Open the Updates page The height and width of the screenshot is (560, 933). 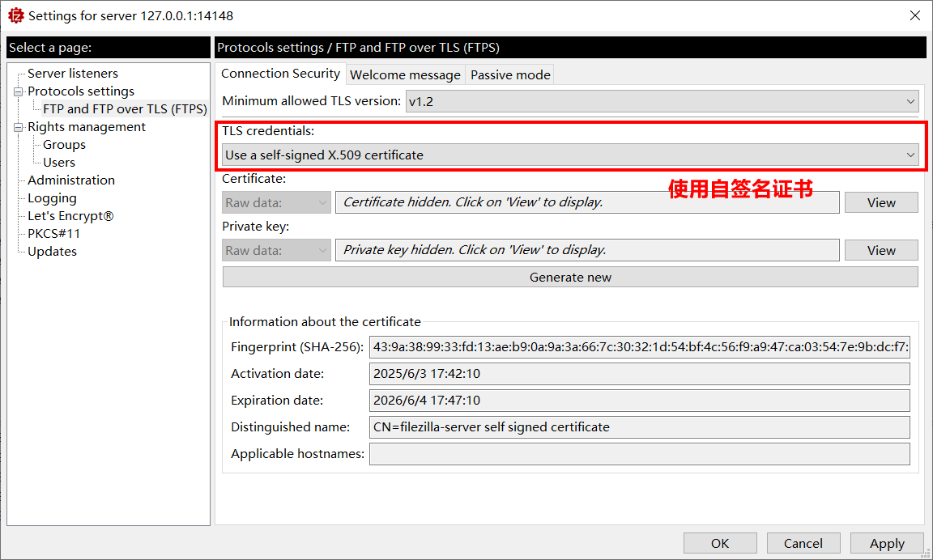(53, 252)
